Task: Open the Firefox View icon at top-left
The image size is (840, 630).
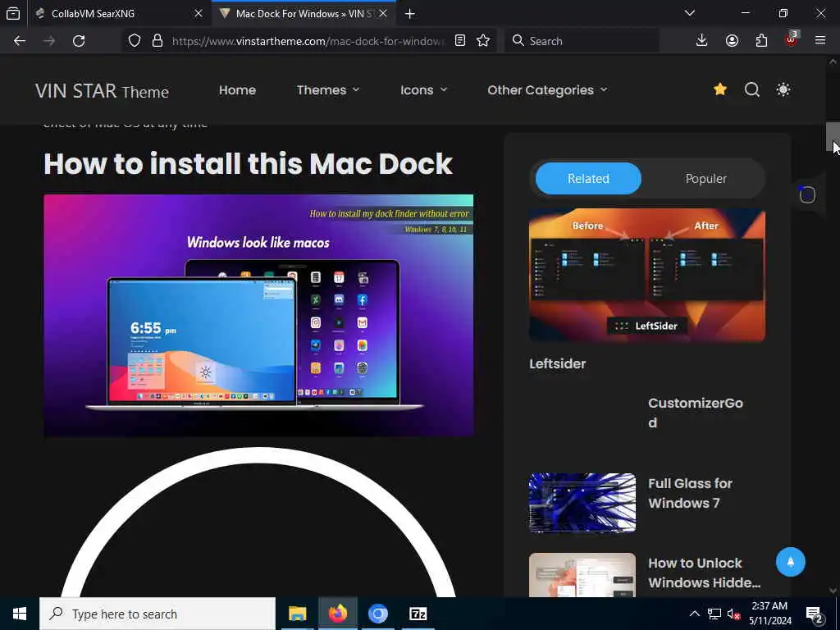Action: 13,13
